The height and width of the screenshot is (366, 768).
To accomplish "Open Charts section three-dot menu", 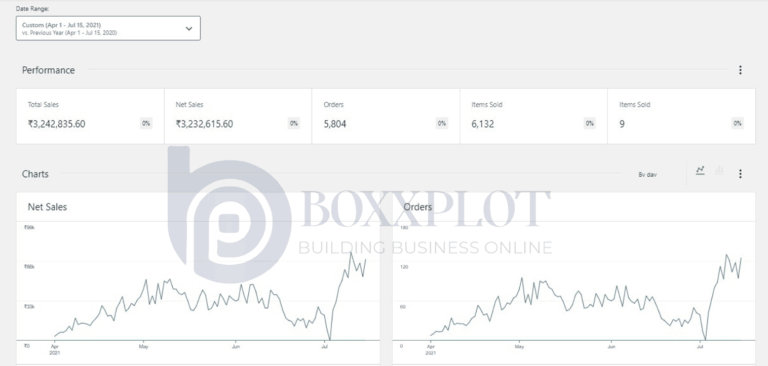I will tap(740, 173).
